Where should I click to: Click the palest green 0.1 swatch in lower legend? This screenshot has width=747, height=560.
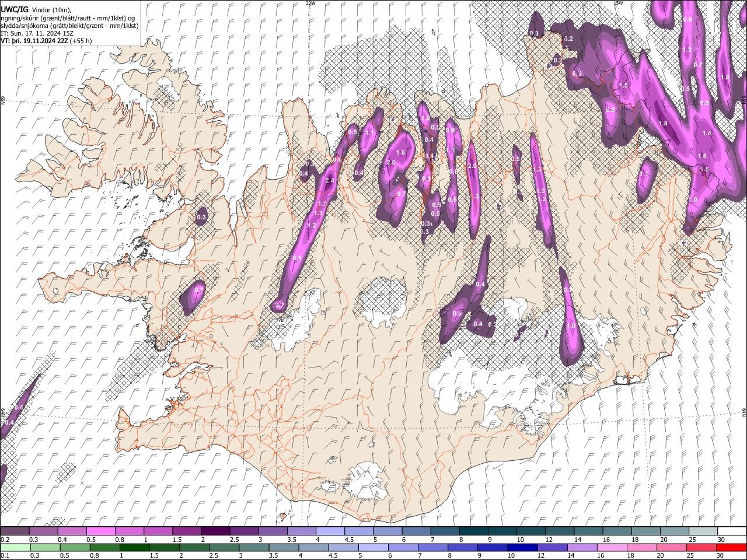(x=15, y=548)
